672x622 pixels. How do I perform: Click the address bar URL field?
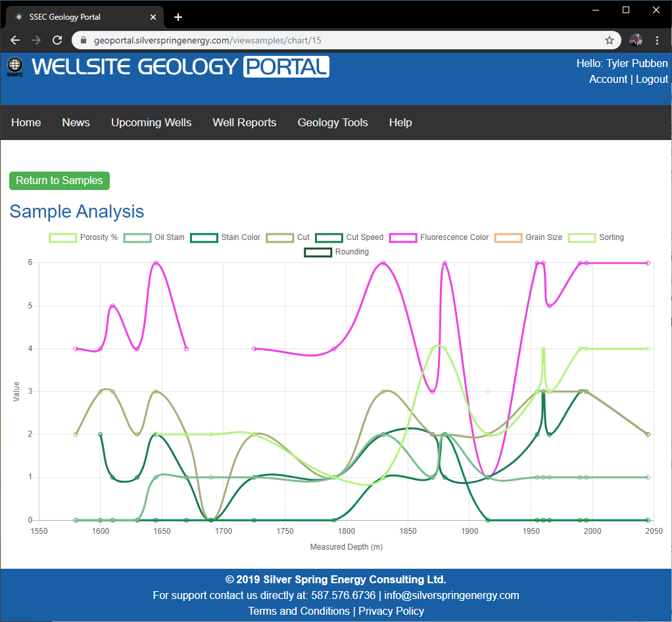[x=347, y=40]
